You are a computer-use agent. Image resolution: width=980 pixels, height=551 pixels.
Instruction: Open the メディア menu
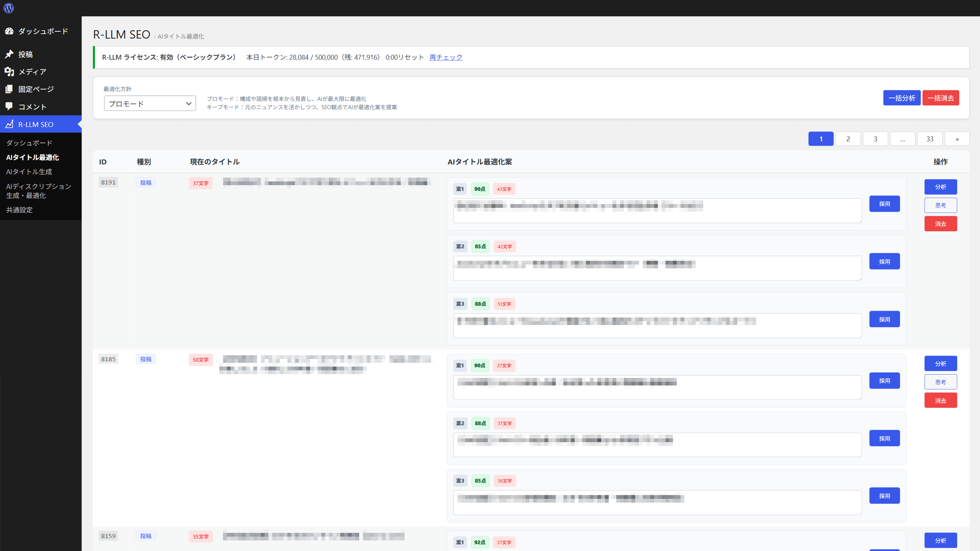[41, 71]
